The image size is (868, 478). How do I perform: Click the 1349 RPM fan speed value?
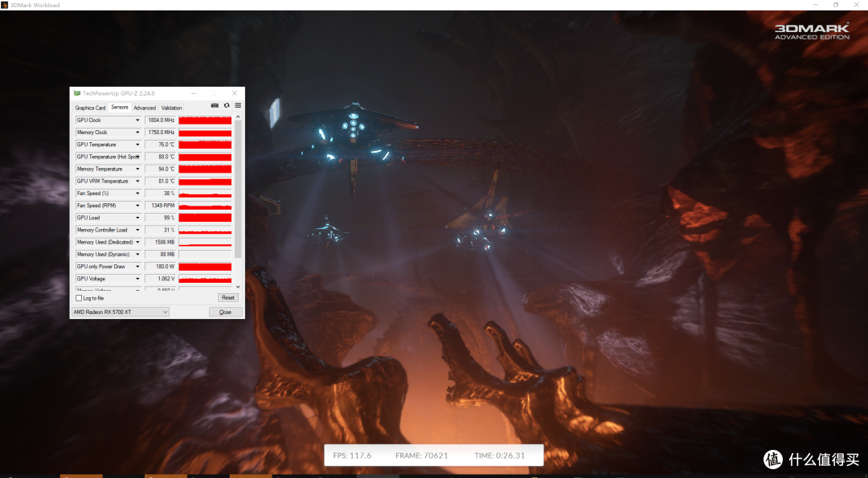coord(160,205)
